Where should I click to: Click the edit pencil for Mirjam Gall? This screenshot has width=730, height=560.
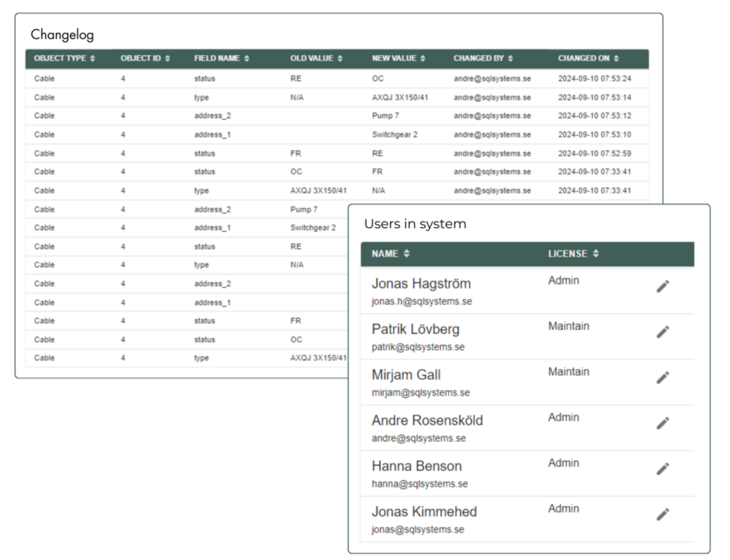tap(662, 378)
